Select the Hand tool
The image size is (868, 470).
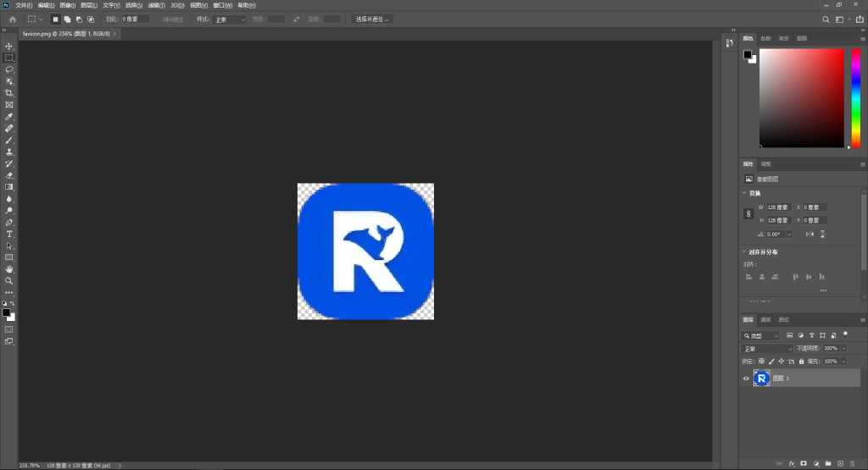tap(8, 269)
